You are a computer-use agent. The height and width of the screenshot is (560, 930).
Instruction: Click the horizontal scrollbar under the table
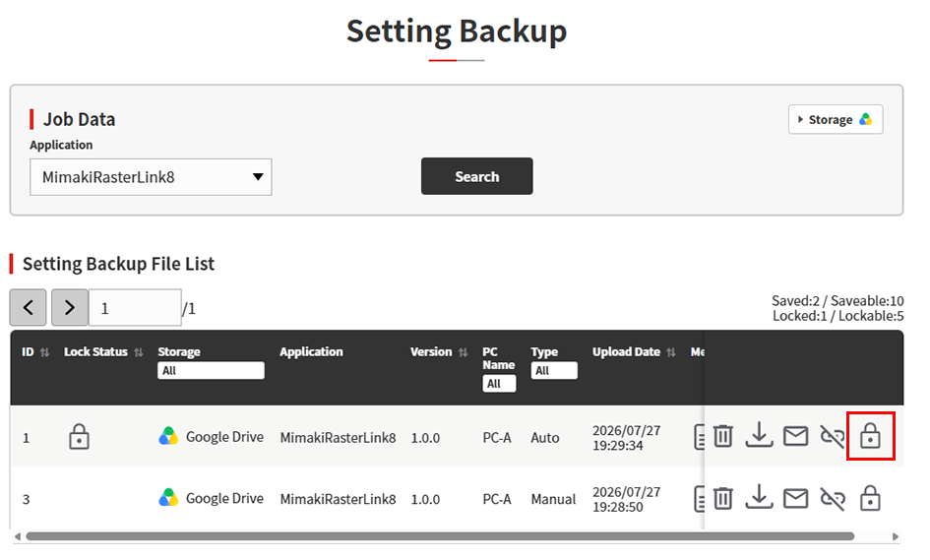(440, 536)
